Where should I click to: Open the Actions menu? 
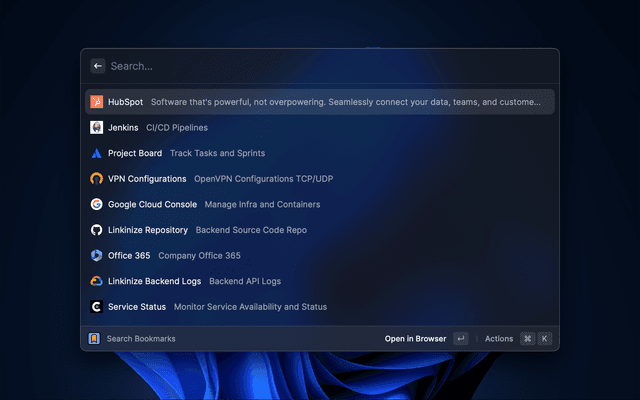[499, 339]
